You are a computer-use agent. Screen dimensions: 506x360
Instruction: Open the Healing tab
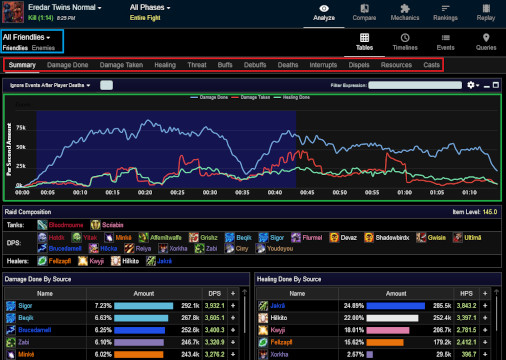tap(165, 65)
